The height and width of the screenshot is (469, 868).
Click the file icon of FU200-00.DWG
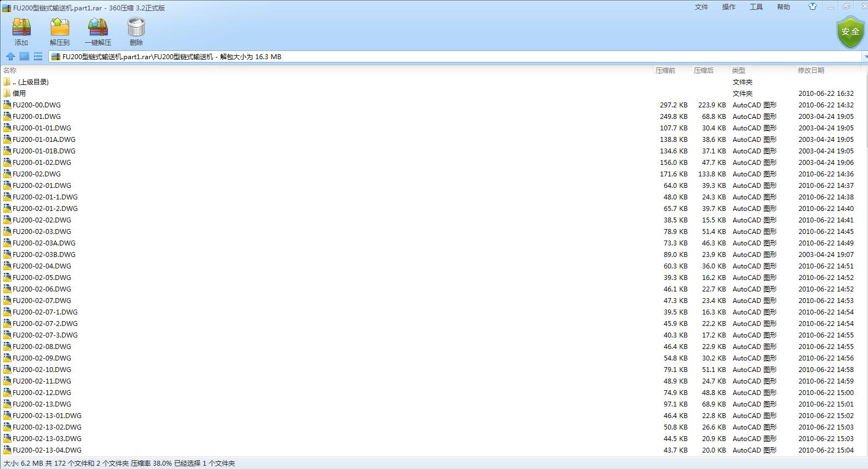[7, 105]
